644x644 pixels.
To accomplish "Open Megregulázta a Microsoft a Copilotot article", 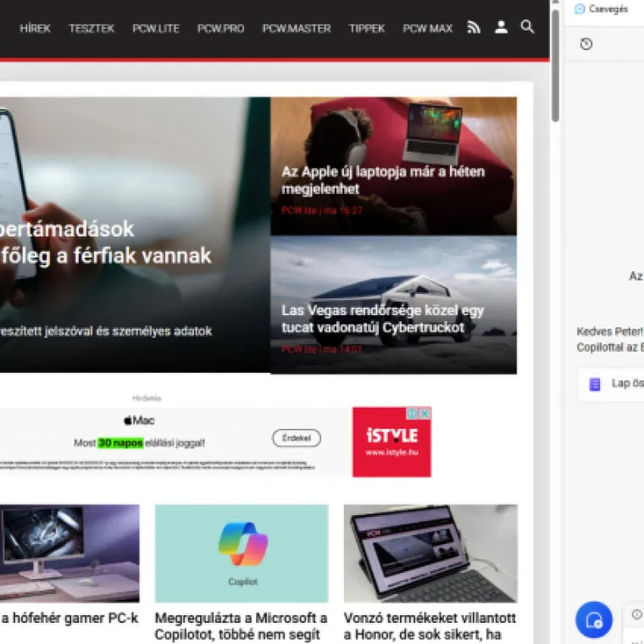I will (x=241, y=626).
